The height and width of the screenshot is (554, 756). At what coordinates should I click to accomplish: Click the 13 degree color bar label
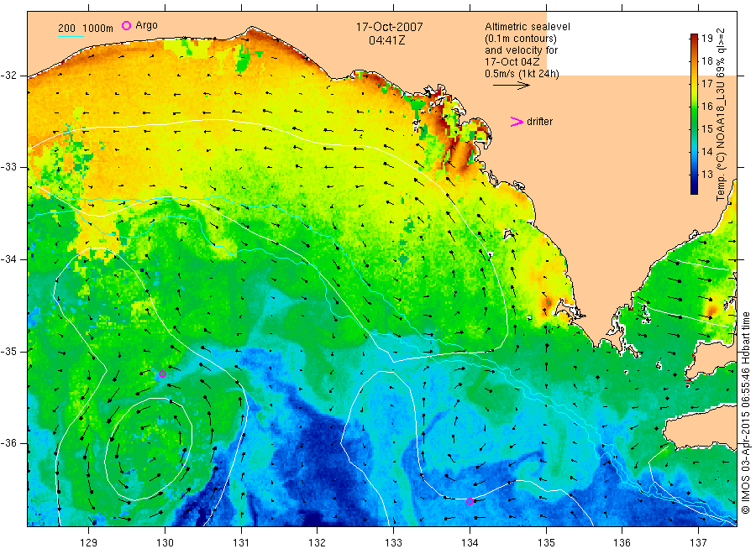click(706, 175)
